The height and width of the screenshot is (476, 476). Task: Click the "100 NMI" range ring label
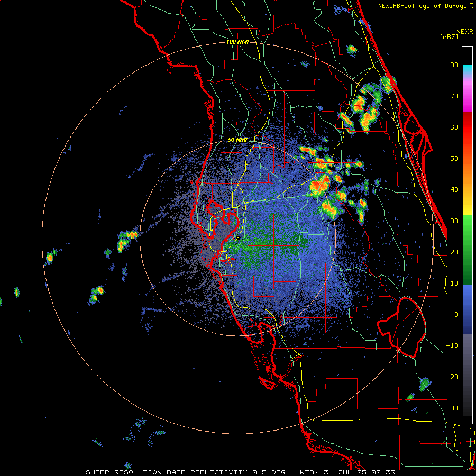coord(237,42)
